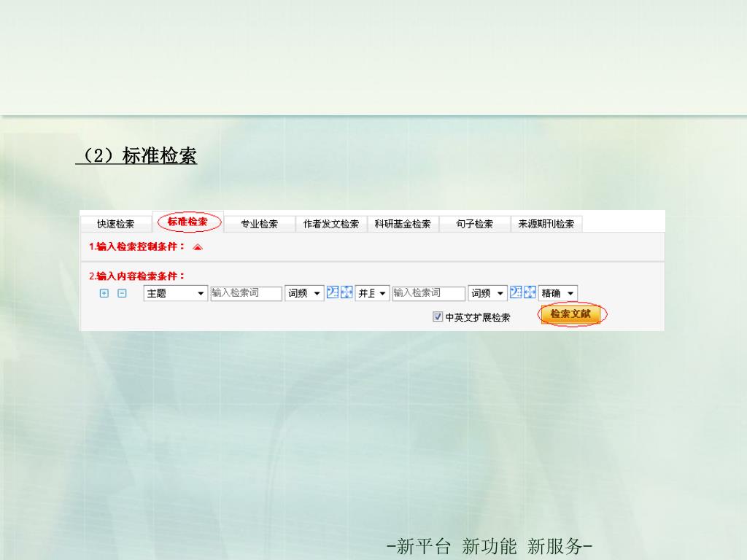
Task: Click the 1.输入检索控制条件 label
Action: tap(136, 246)
